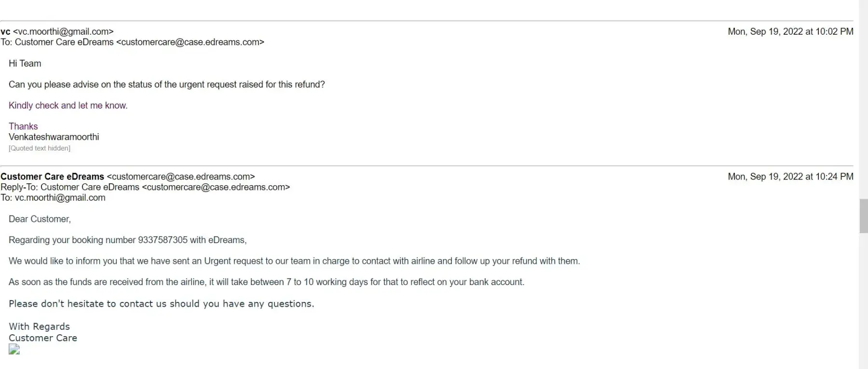The width and height of the screenshot is (868, 369).
Task: Click the broken image icon below the signature
Action: pos(14,350)
